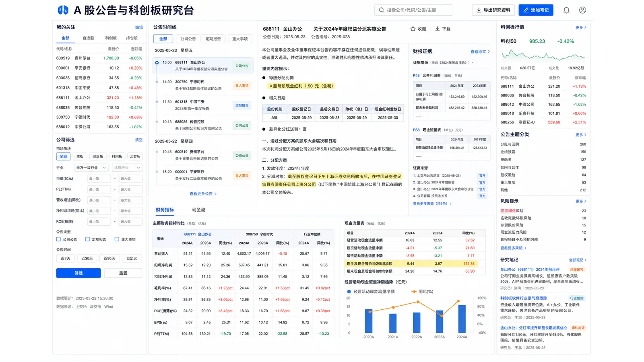Expand 查看更多来源 (共6条)

tap(432, 204)
